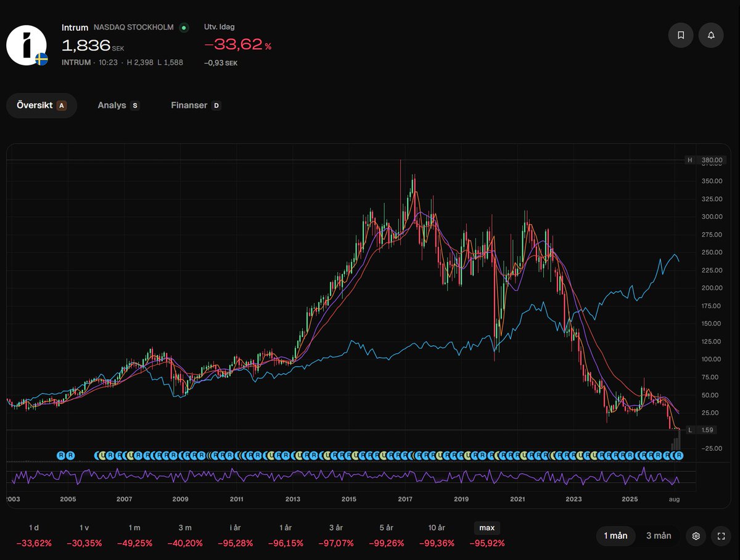This screenshot has width=740, height=560.
Task: Open chart settings gear icon
Action: click(696, 536)
